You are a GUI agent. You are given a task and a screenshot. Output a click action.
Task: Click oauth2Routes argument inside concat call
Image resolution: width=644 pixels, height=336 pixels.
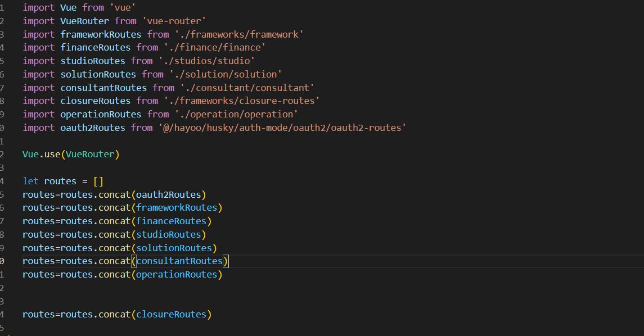pyautogui.click(x=168, y=195)
